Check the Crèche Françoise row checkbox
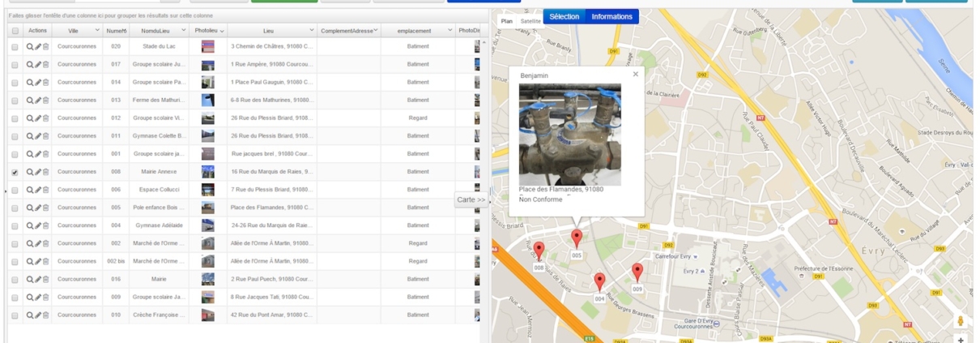The height and width of the screenshot is (343, 980). coord(15,315)
